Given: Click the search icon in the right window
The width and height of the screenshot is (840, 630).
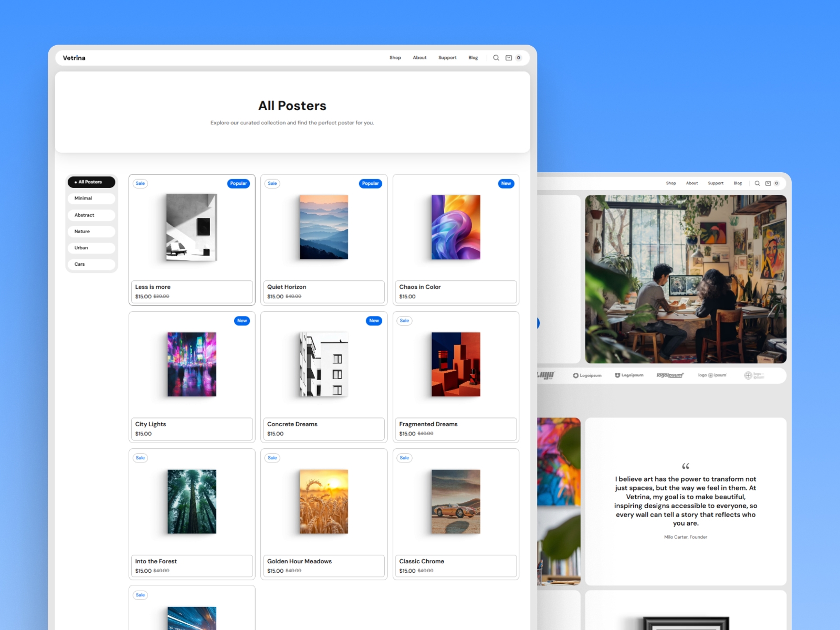Looking at the screenshot, I should tap(757, 183).
